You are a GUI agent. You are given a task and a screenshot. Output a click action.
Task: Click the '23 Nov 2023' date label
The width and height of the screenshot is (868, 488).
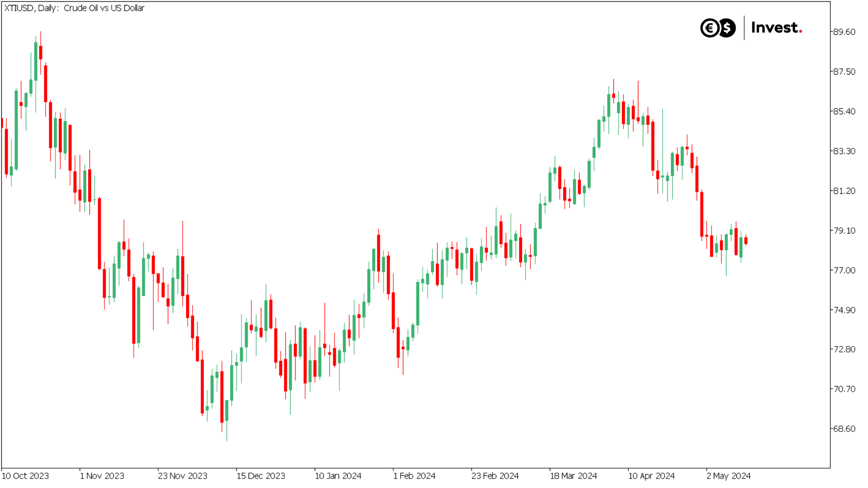[183, 476]
